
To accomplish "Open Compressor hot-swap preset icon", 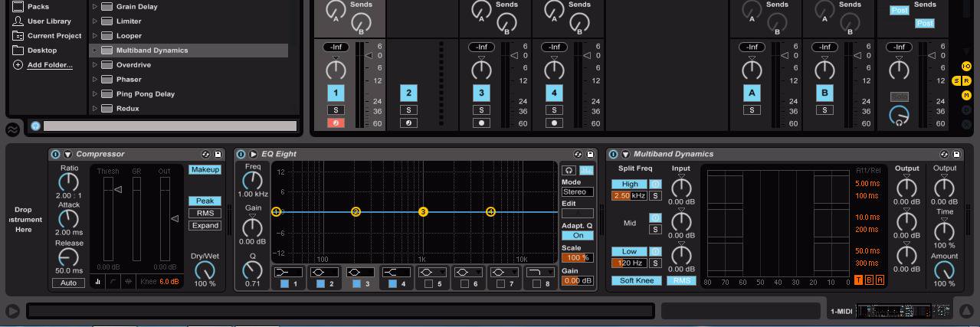I will [205, 154].
